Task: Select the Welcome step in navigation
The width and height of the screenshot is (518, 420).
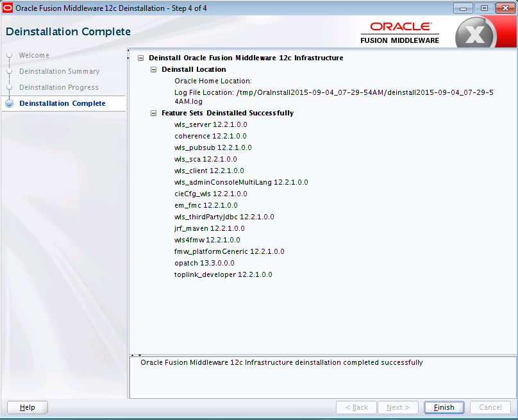Action: point(34,55)
